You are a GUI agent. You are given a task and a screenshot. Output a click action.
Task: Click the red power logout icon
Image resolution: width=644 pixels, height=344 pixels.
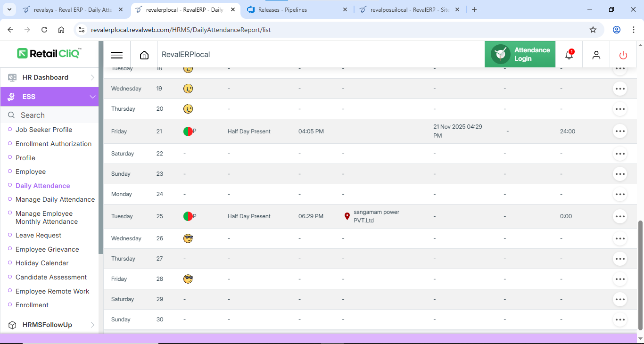tap(623, 55)
